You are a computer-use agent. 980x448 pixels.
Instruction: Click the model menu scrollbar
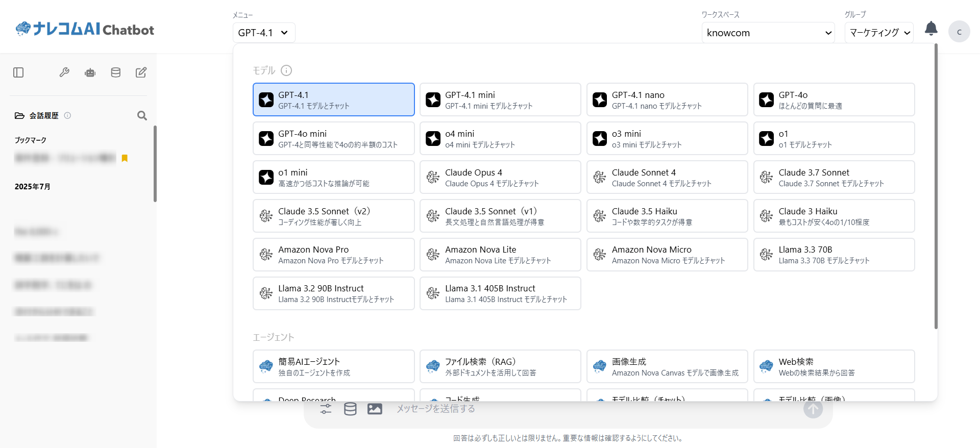point(936,186)
